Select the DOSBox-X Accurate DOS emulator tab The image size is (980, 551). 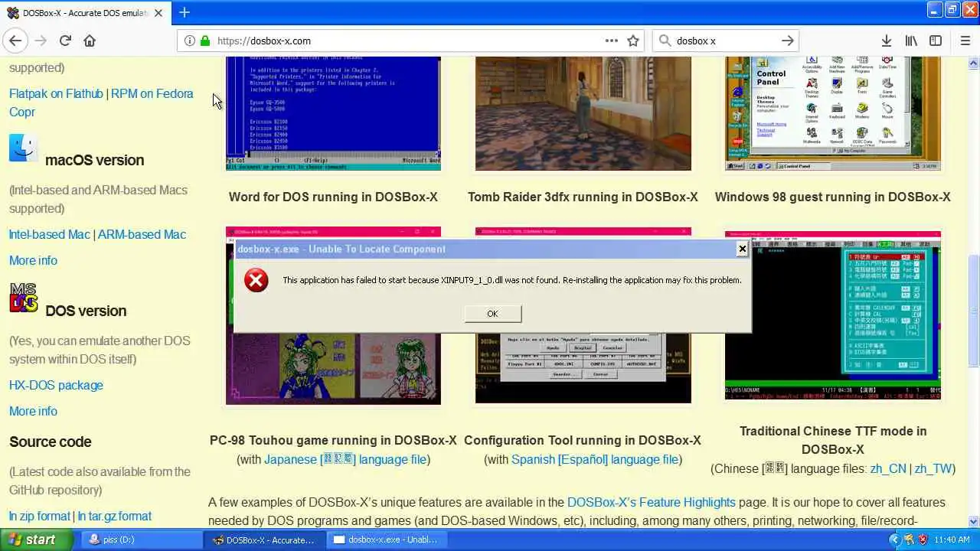point(84,13)
